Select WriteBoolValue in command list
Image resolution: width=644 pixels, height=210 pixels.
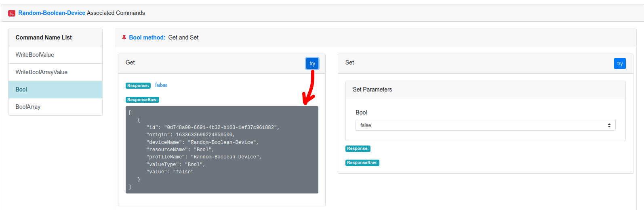click(55, 55)
